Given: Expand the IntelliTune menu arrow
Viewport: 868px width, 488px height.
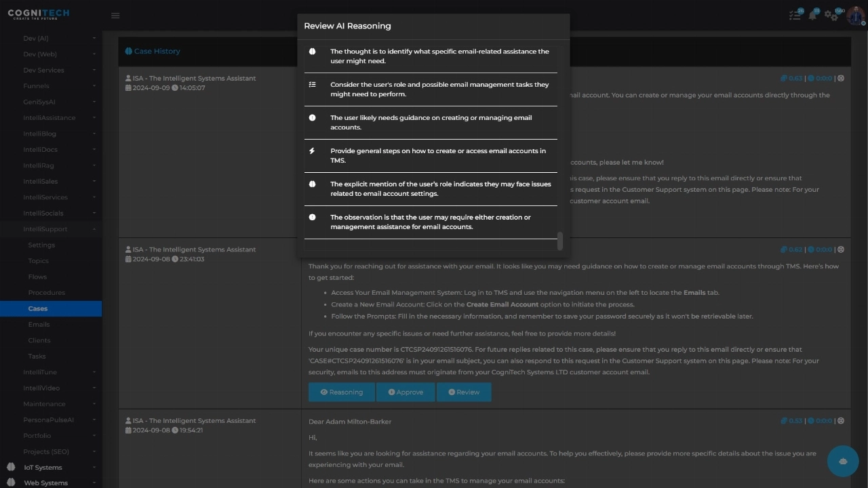Looking at the screenshot, I should (x=94, y=372).
